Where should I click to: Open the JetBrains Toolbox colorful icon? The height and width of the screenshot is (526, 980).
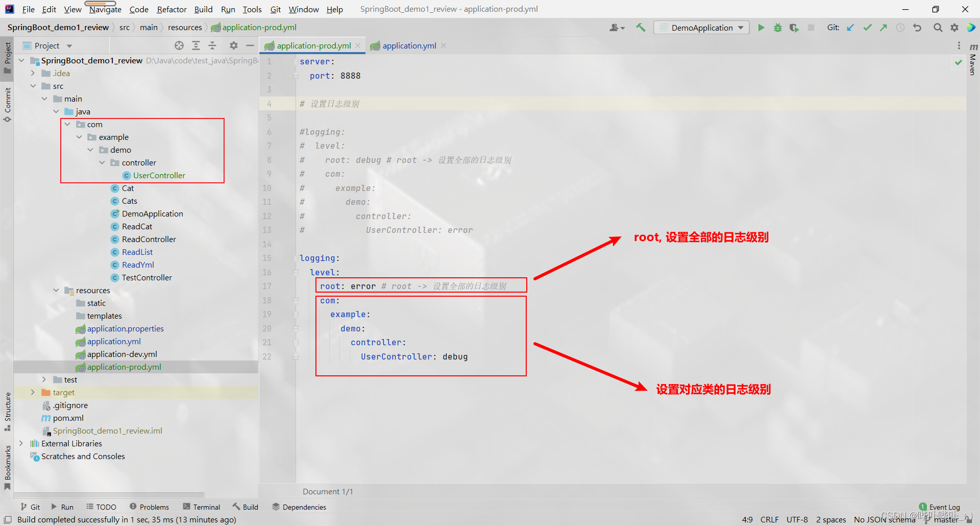tap(971, 28)
